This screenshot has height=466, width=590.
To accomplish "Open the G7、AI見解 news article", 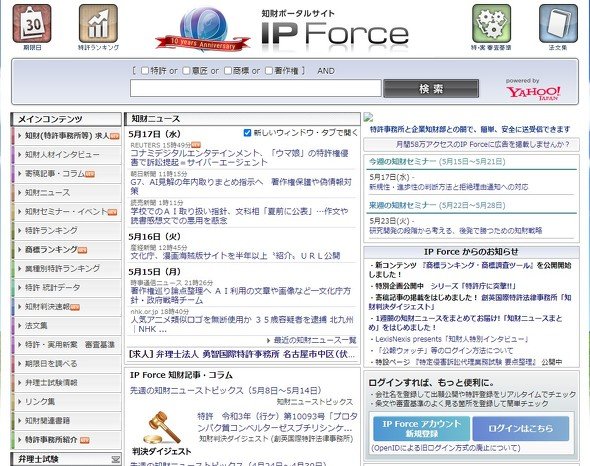I will 241,186.
